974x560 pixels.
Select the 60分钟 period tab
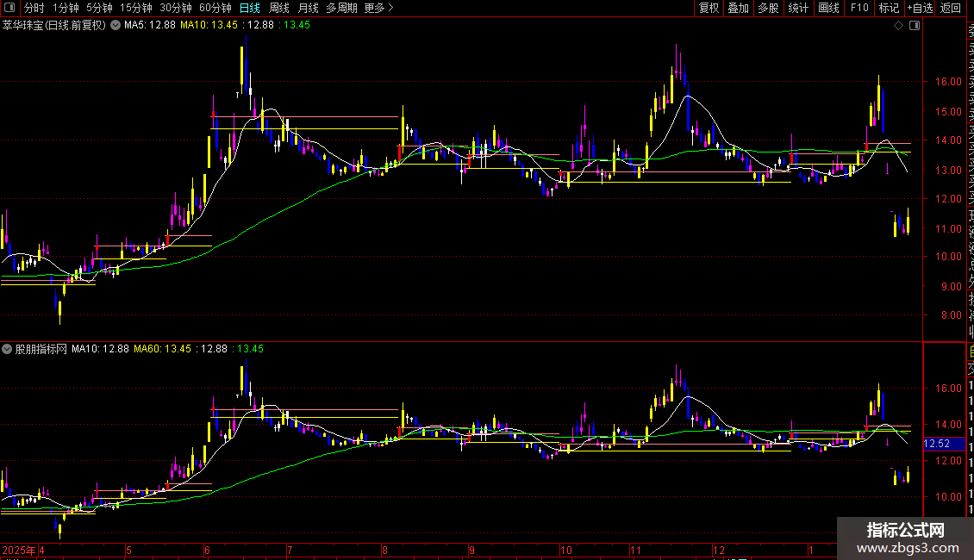[x=215, y=8]
